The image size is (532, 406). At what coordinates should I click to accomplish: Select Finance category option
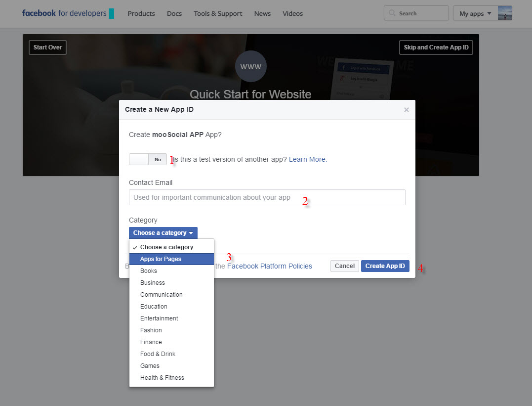pyautogui.click(x=171, y=342)
